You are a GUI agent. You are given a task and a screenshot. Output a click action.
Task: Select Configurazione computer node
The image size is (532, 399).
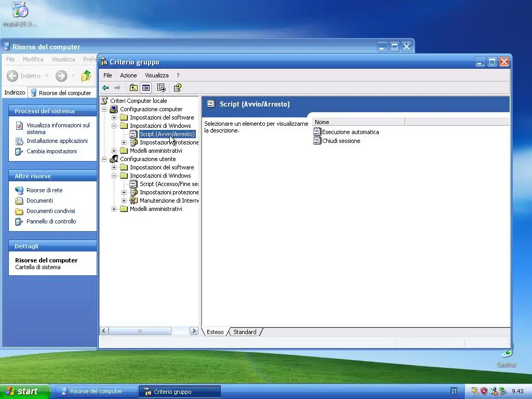(x=151, y=109)
